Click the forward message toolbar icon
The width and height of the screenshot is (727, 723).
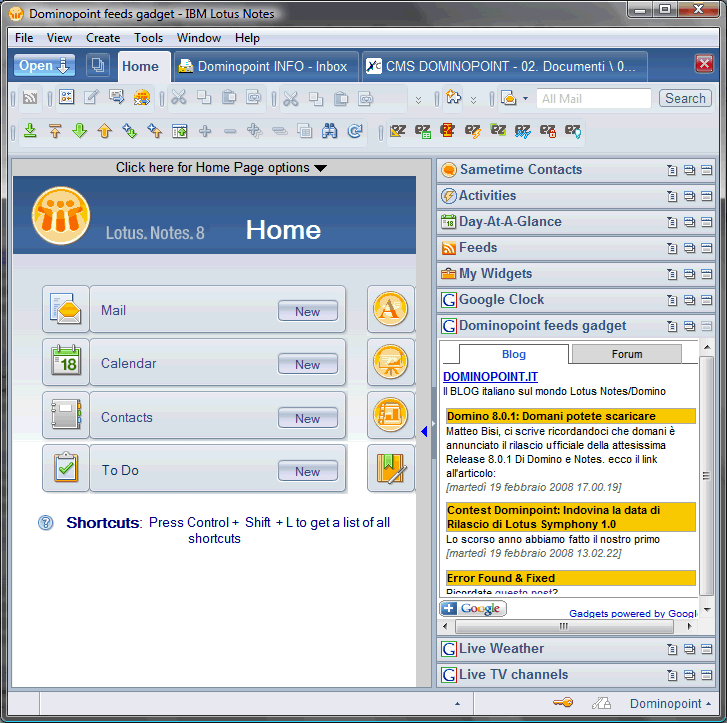[116, 97]
